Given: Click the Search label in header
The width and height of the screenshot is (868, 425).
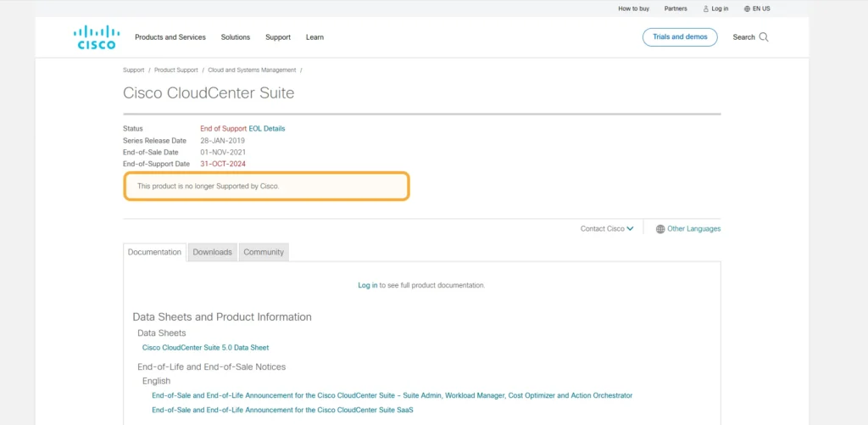Looking at the screenshot, I should (744, 37).
